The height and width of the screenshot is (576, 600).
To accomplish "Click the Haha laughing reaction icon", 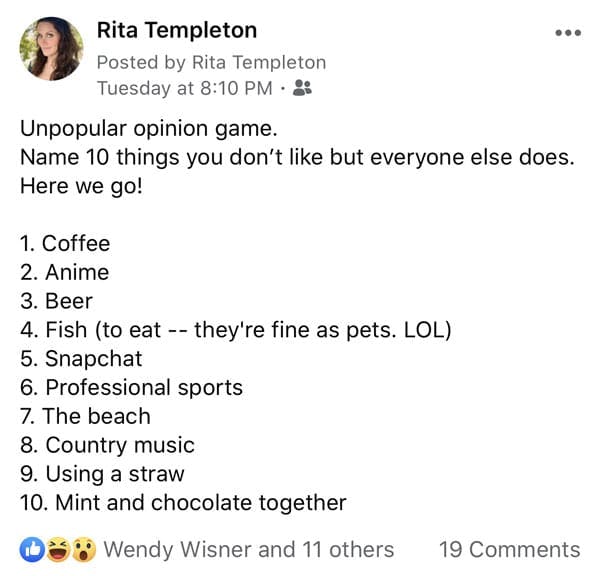I will coord(57,549).
